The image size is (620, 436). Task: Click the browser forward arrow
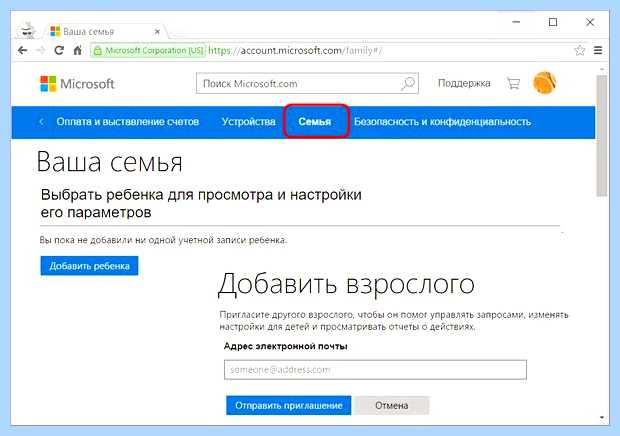coord(40,51)
